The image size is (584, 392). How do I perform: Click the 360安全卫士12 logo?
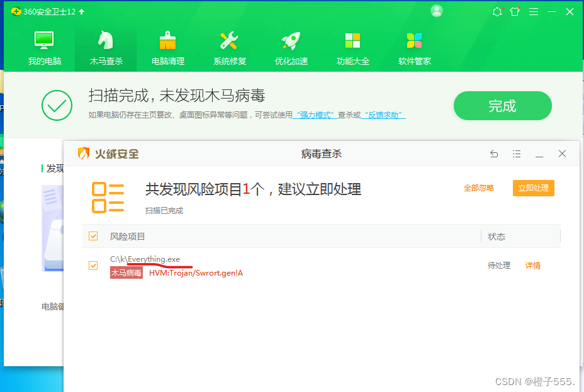coord(16,11)
